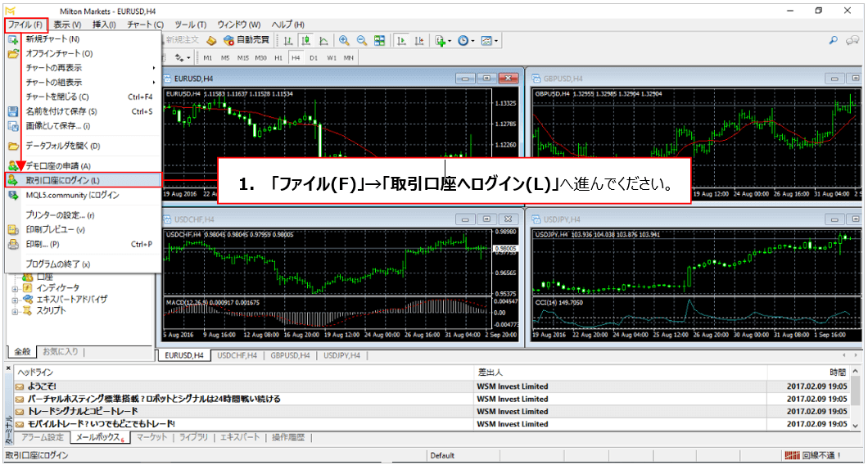The width and height of the screenshot is (868, 465).
Task: Choose 取引口座にログイン (L) menu entry
Action: point(83,180)
